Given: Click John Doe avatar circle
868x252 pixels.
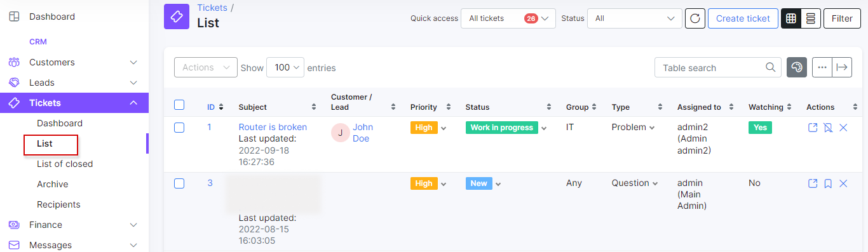Looking at the screenshot, I should coord(340,133).
